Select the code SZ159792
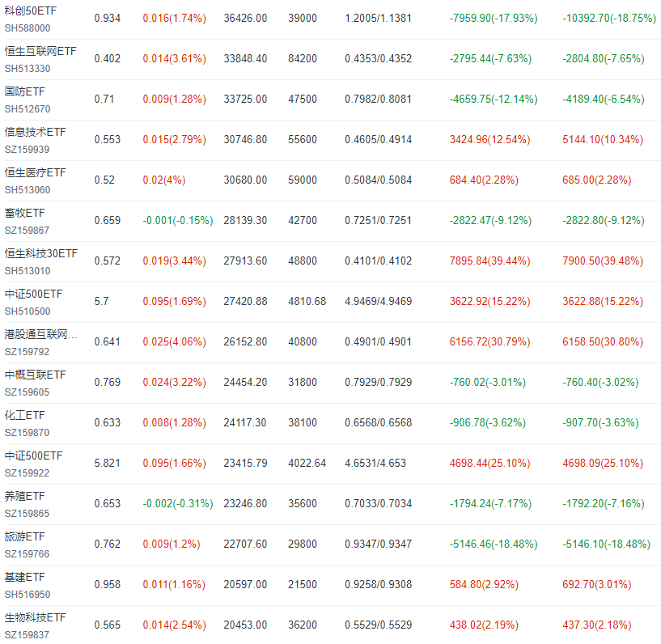 [x=27, y=352]
